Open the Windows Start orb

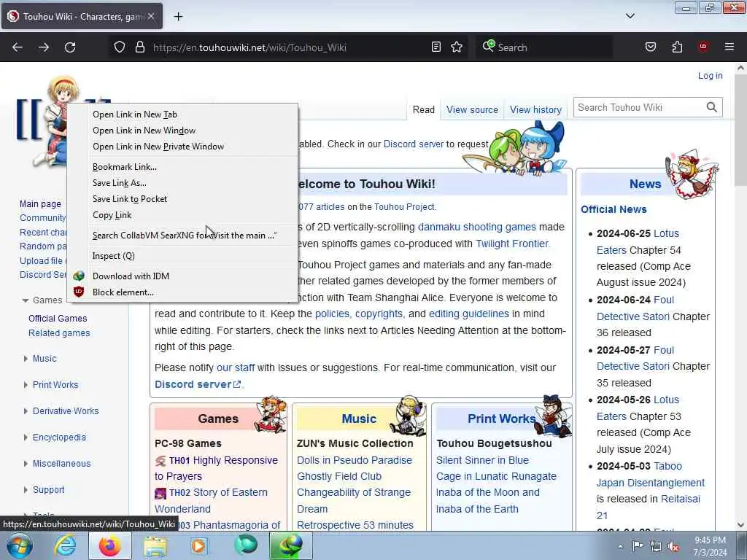(x=20, y=545)
